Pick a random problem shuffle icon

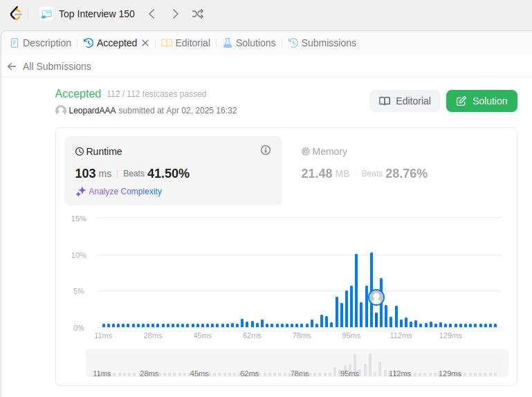point(198,14)
